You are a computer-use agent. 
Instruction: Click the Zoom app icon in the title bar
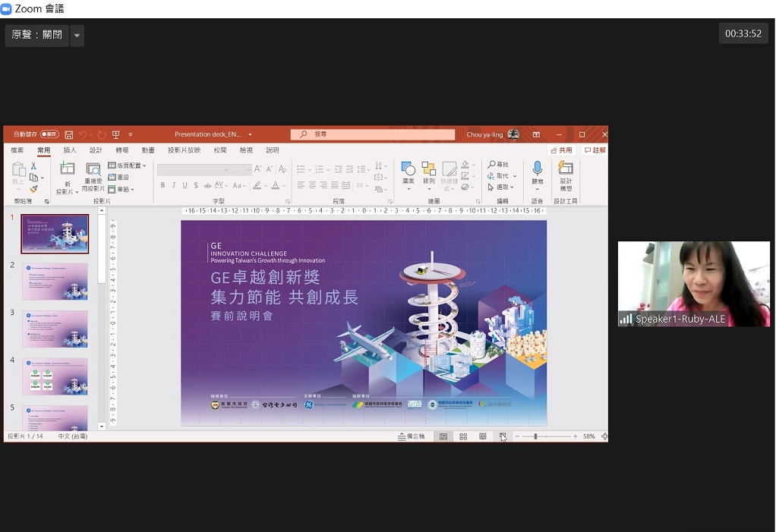(x=6, y=9)
